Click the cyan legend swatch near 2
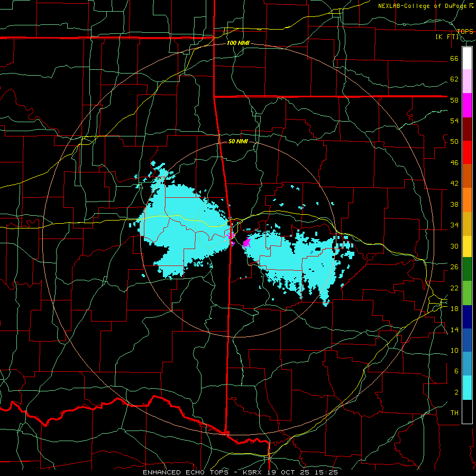Image resolution: width=476 pixels, height=476 pixels. pos(467,388)
